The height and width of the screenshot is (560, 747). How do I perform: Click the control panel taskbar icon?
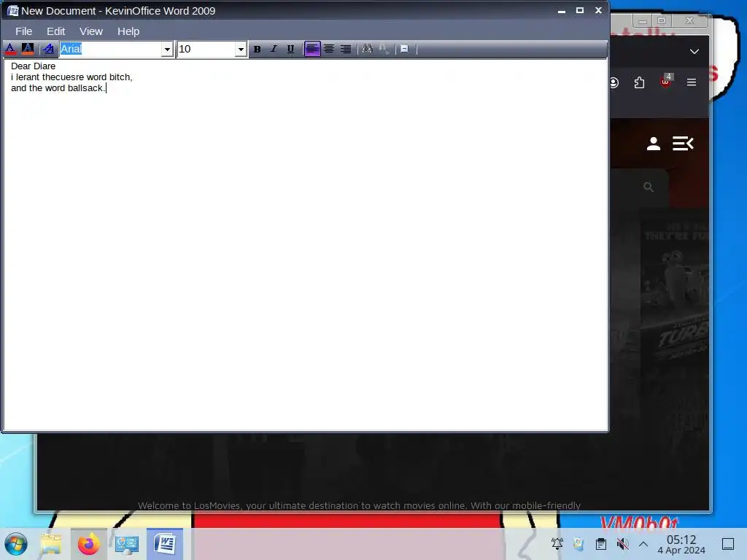click(127, 544)
